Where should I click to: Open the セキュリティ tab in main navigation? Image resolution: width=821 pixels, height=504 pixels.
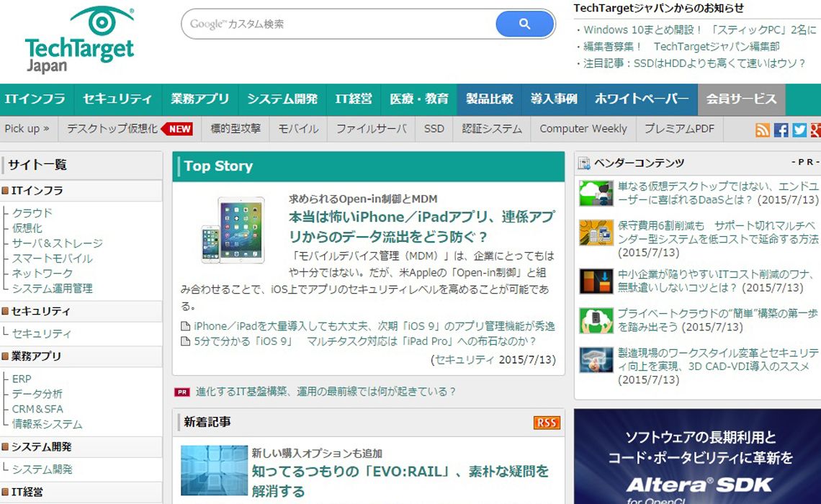tap(117, 99)
